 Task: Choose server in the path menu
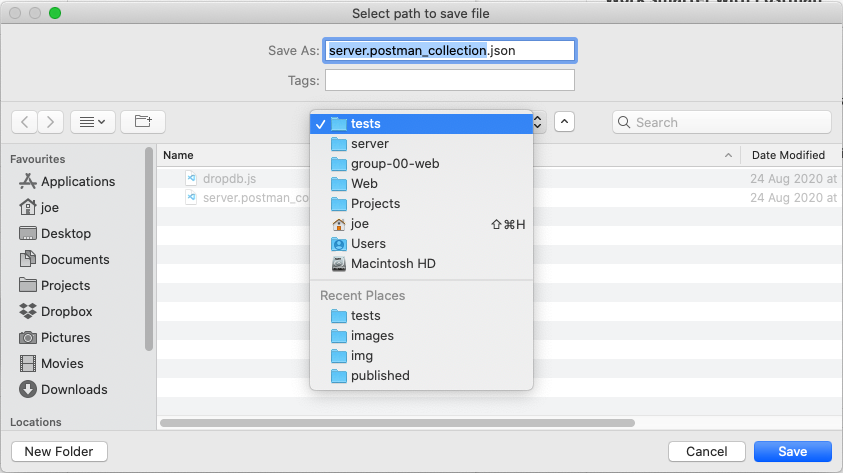click(421, 144)
